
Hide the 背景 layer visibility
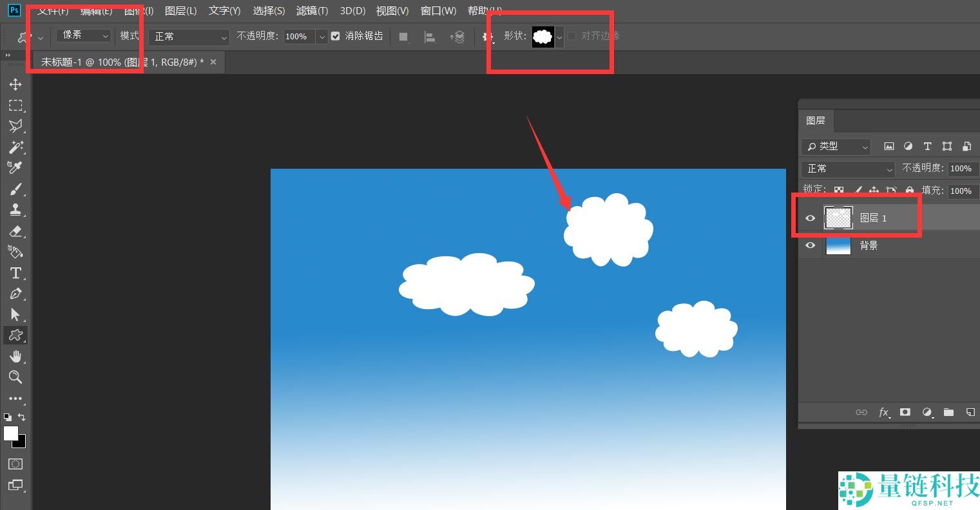[x=811, y=245]
